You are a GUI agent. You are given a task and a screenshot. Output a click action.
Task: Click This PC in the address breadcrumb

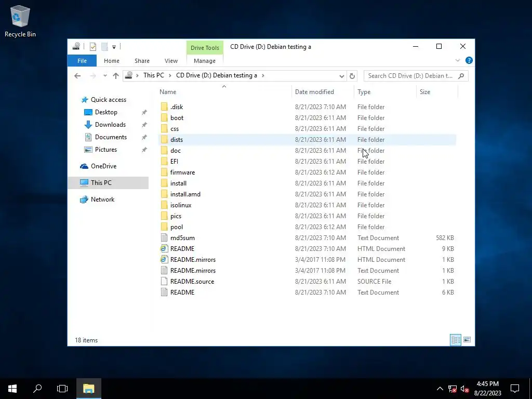(x=154, y=75)
